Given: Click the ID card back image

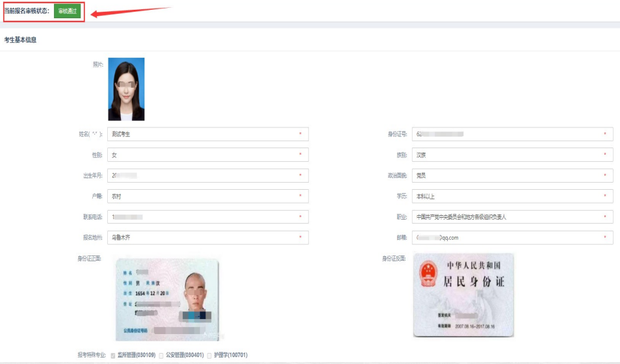Looking at the screenshot, I should tap(463, 295).
